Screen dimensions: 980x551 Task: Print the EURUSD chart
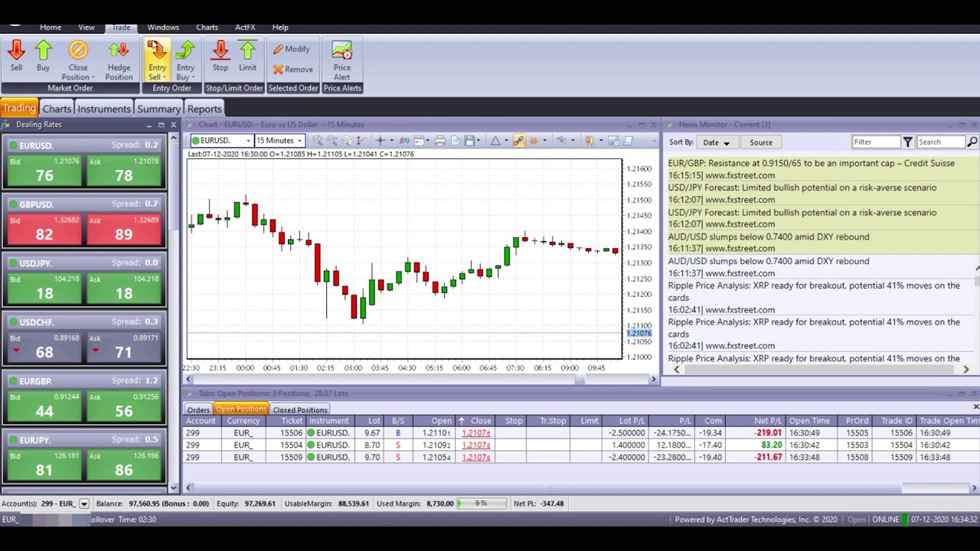click(440, 141)
